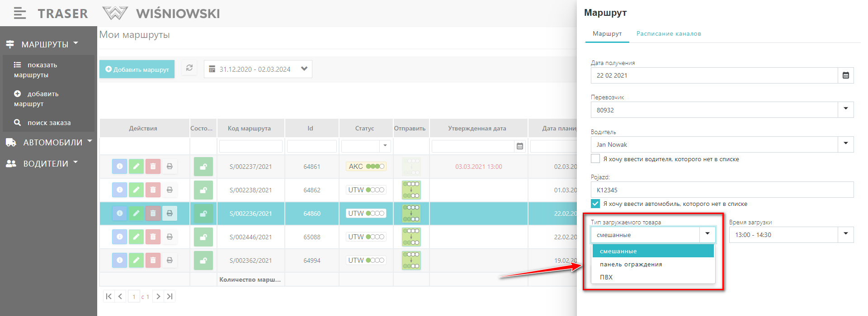868x316 pixels.
Task: Click the hamburger menu icon near TRASER
Action: coord(19,14)
